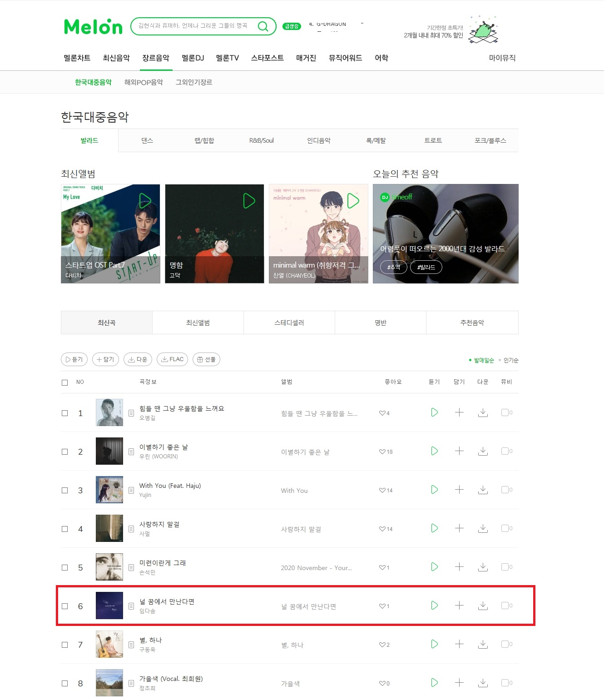Open lyrics icon for 미련이란게 그래

point(131,567)
